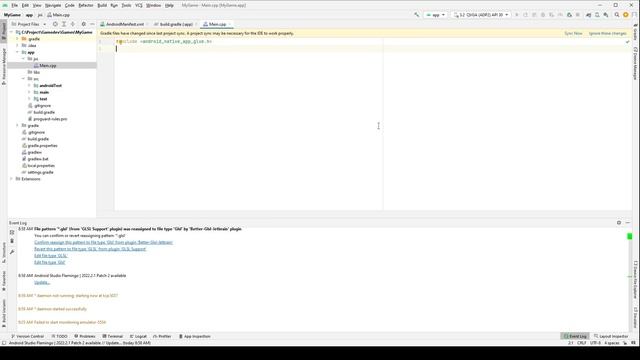Expand the androidTest folder

(29, 86)
